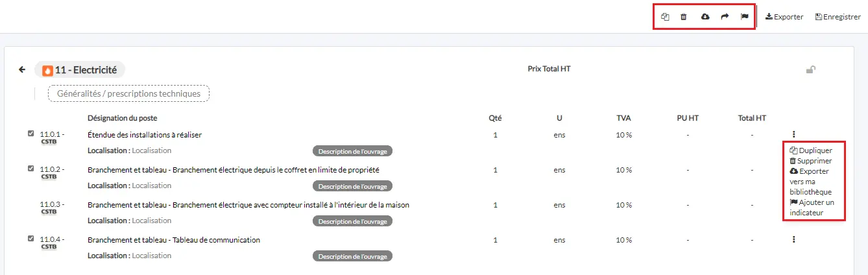Screen dimensions: 868x275
Task: Click the CSTB badge under 11.0.1
Action: pos(49,141)
